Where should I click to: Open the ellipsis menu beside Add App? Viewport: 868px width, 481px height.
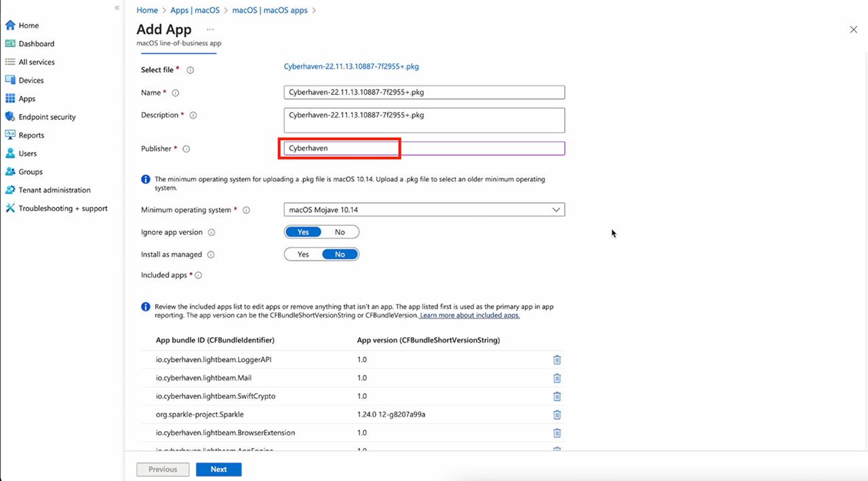[210, 30]
